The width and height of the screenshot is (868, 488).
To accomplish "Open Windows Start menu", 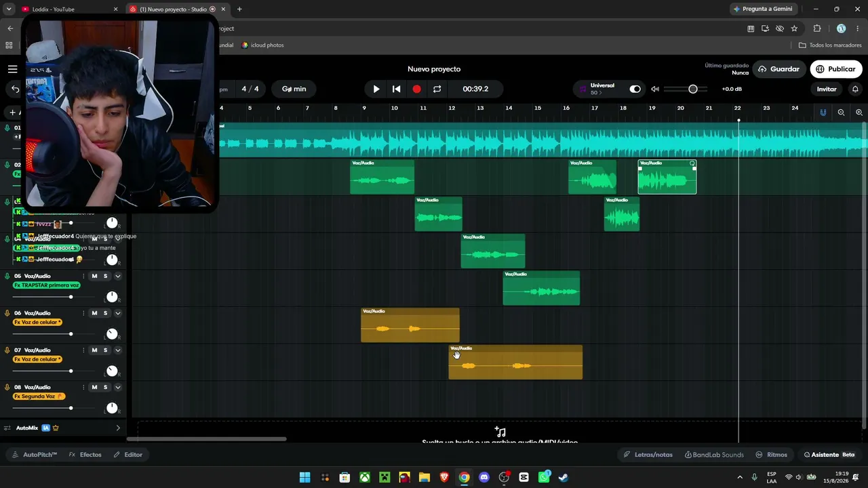I will [305, 477].
